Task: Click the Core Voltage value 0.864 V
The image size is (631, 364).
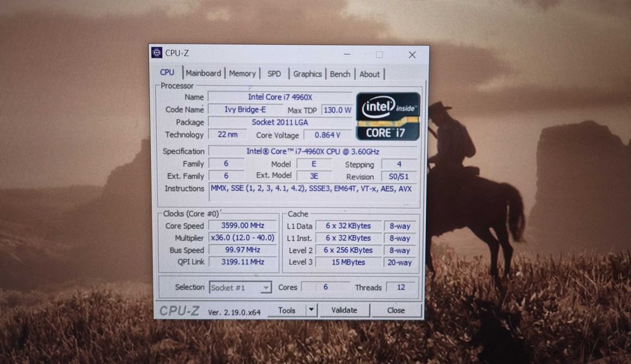Action: point(327,135)
